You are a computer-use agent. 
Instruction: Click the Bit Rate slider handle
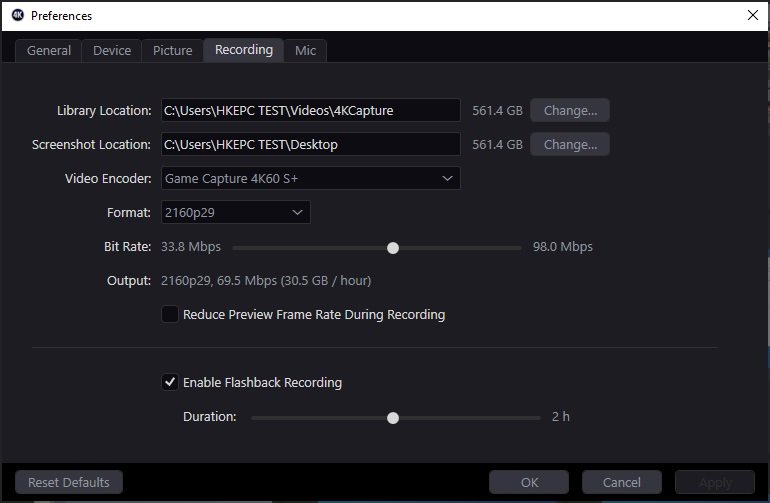(x=393, y=248)
